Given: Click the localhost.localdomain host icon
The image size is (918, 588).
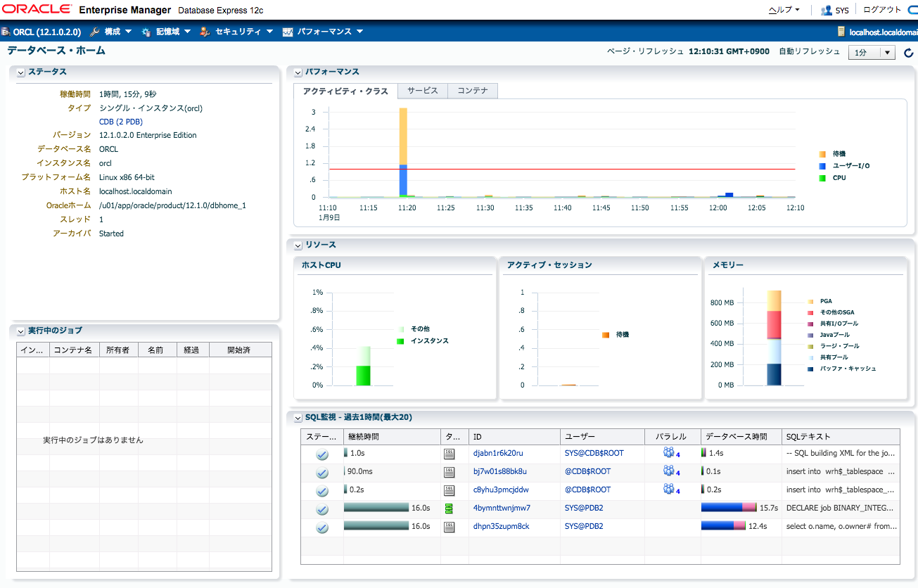Looking at the screenshot, I should 841,32.
